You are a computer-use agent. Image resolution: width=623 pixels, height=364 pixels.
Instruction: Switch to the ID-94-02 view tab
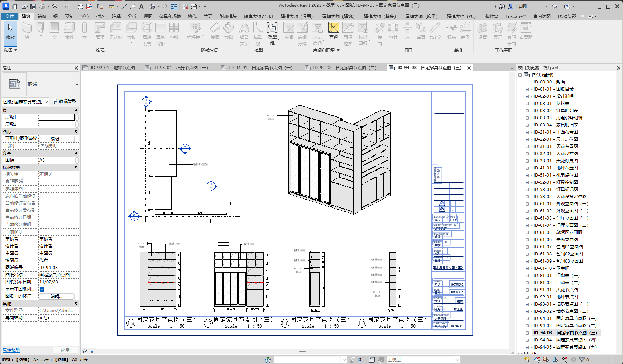click(344, 67)
